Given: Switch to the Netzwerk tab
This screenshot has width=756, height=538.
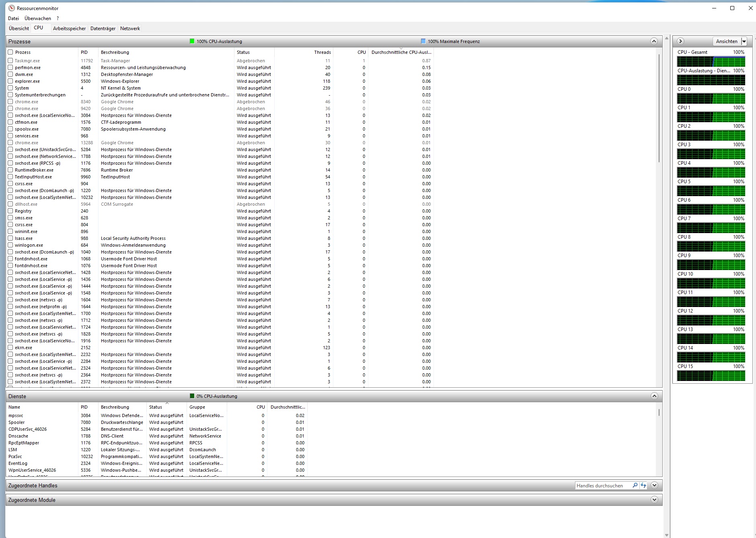Looking at the screenshot, I should (x=130, y=28).
